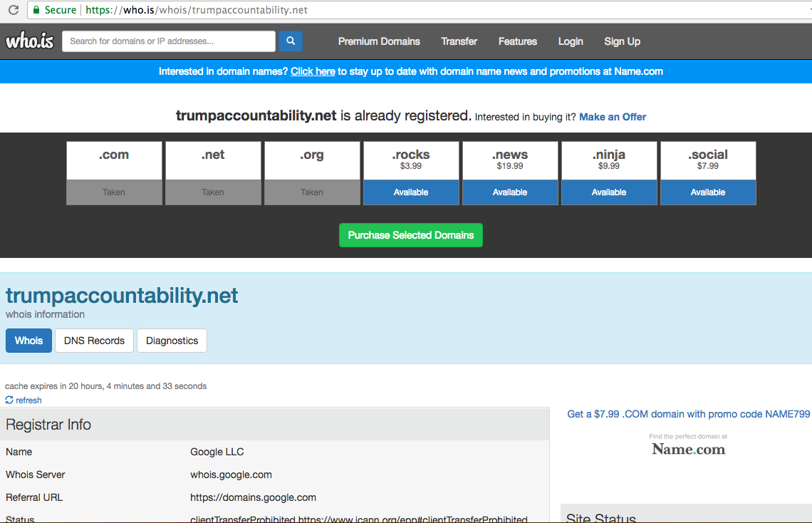Click the trumpaccountability.net heading
The height and width of the screenshot is (523, 812).
point(122,296)
